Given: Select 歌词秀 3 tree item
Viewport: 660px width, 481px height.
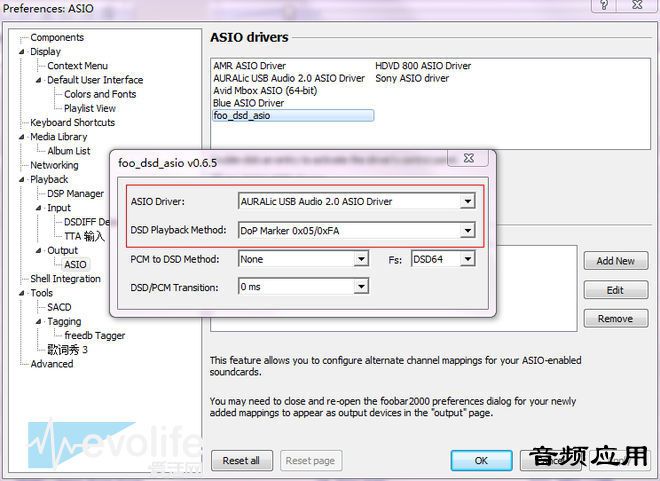Looking at the screenshot, I should [67, 350].
